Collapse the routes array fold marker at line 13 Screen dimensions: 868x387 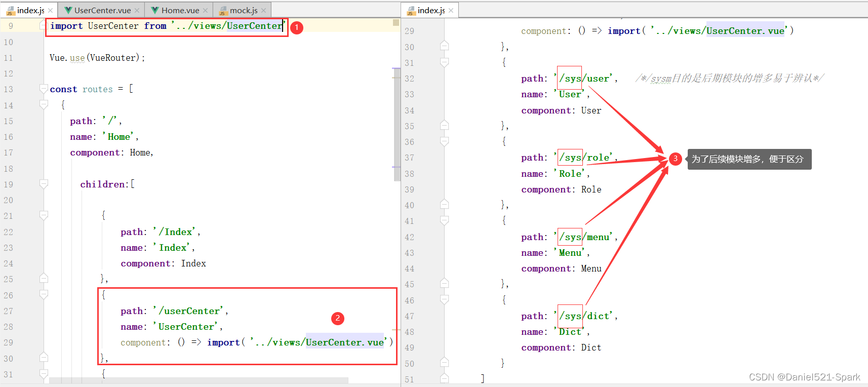point(44,89)
